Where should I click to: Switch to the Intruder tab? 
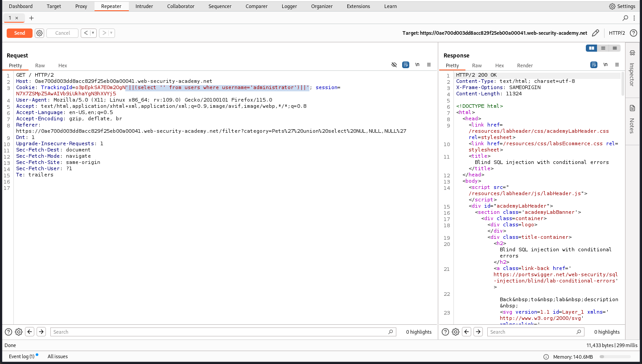[x=144, y=6]
